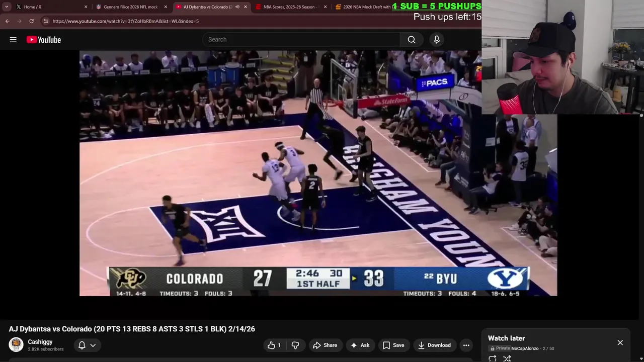Expand the notification preferences chevron

tap(93, 345)
